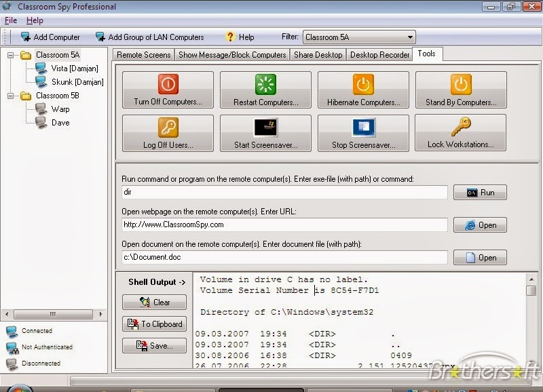This screenshot has width=543, height=392.
Task: Click the Run command button
Action: [x=480, y=193]
